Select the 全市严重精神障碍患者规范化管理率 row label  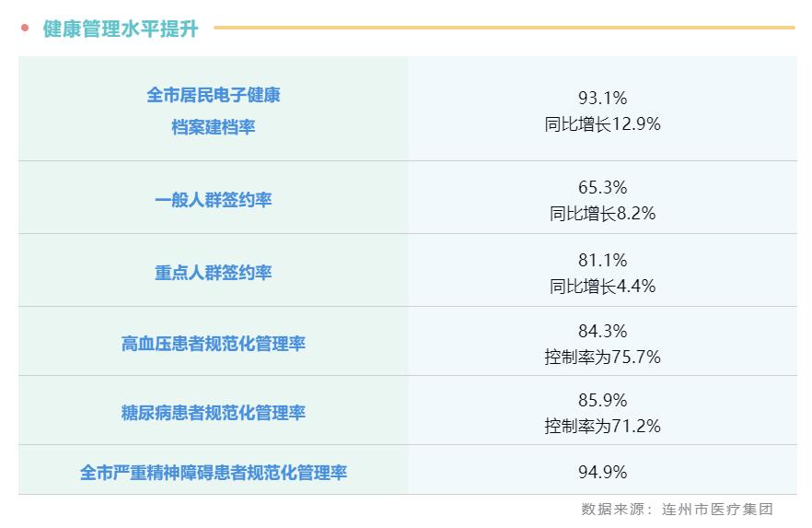pos(213,473)
